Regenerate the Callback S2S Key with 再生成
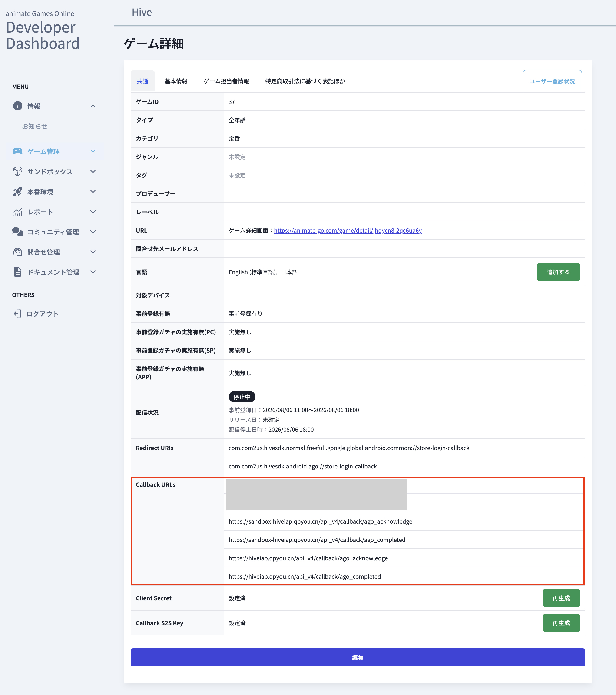616x695 pixels. [x=561, y=623]
